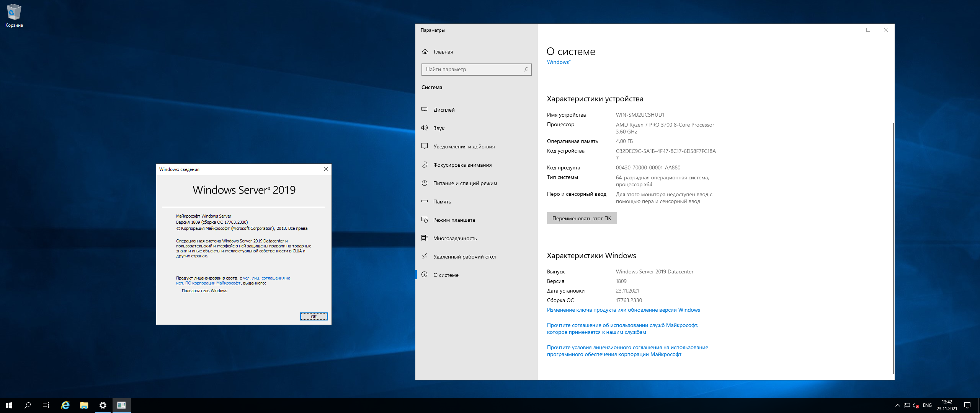Click the Уведомления и действия icon

425,146
